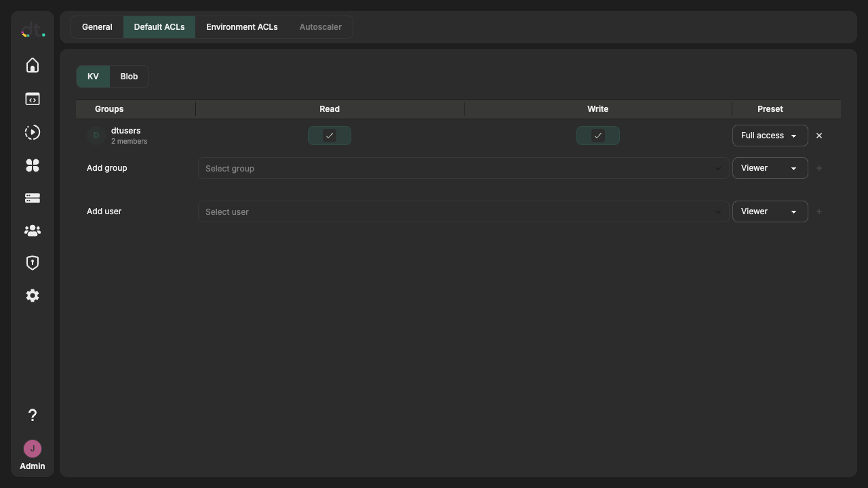Click the shield security icon in sidebar
This screenshot has width=868, height=488.
tap(33, 263)
